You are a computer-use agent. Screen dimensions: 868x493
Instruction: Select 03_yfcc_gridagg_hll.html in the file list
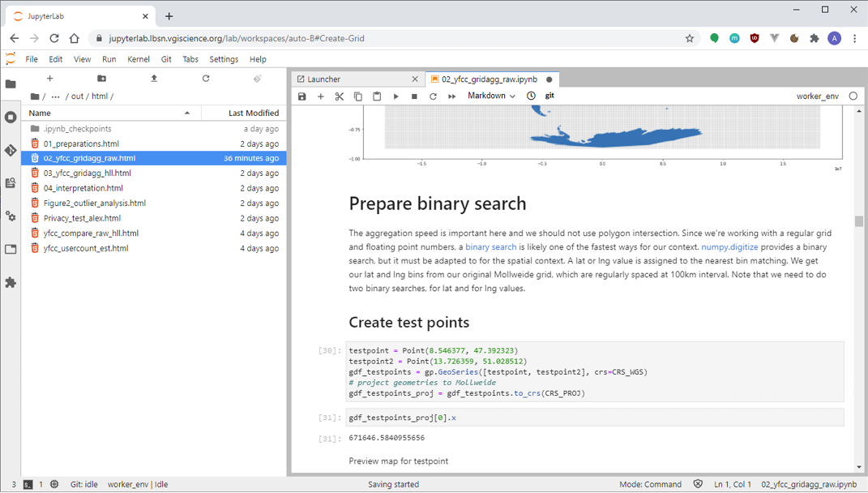88,174
